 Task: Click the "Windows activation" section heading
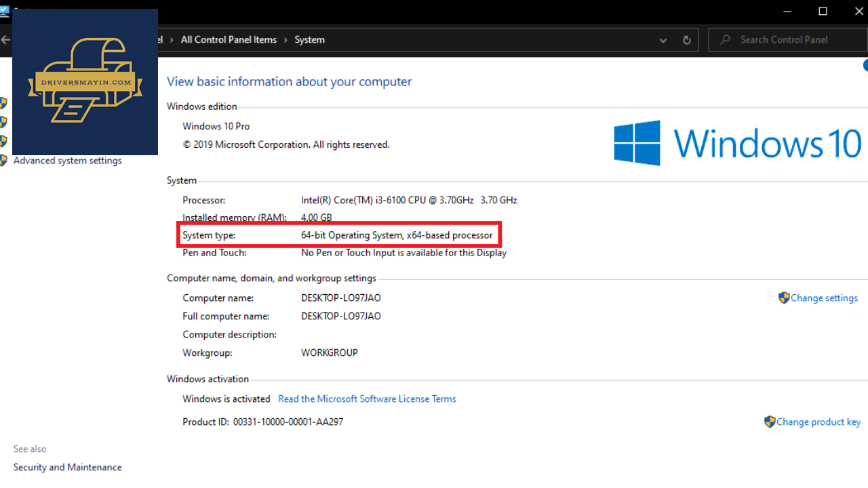tap(208, 379)
